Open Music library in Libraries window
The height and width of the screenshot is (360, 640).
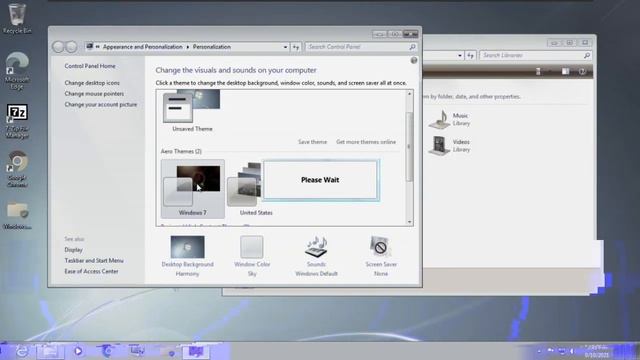tap(450, 119)
